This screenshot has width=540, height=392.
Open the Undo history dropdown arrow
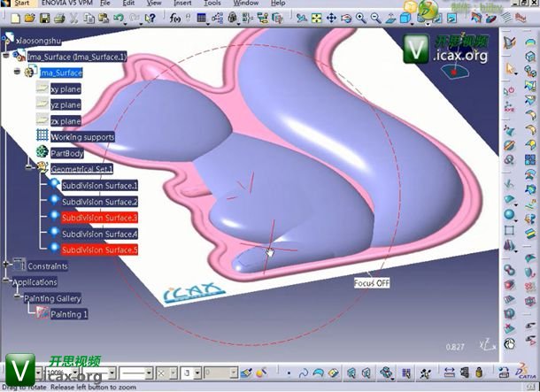(126, 24)
